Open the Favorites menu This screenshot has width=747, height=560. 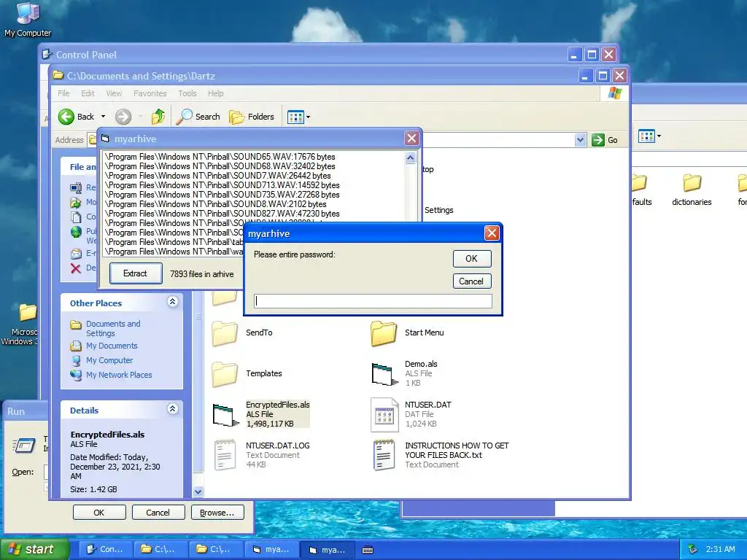click(150, 93)
